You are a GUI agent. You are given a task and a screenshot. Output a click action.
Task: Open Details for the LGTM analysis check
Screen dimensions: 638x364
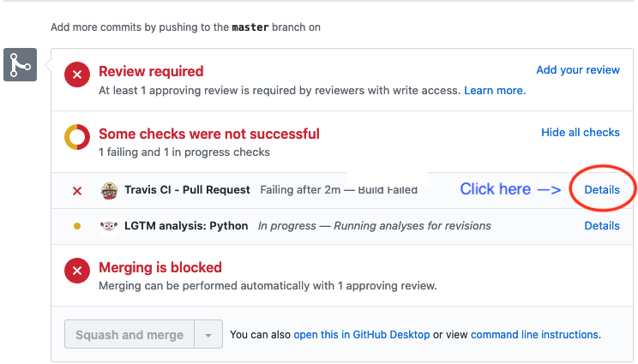click(601, 226)
